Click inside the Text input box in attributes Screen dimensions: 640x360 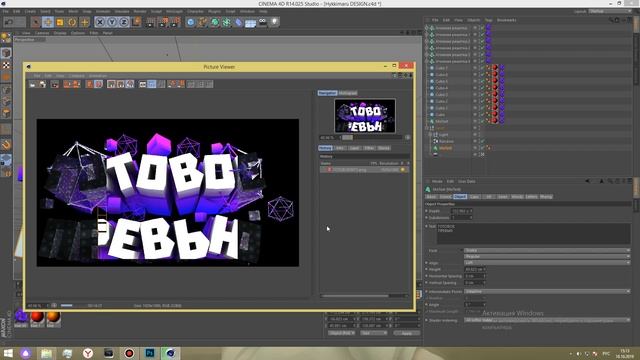point(534,233)
